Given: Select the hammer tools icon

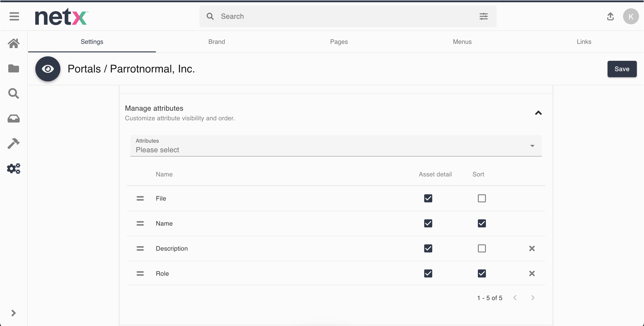Looking at the screenshot, I should [x=14, y=144].
